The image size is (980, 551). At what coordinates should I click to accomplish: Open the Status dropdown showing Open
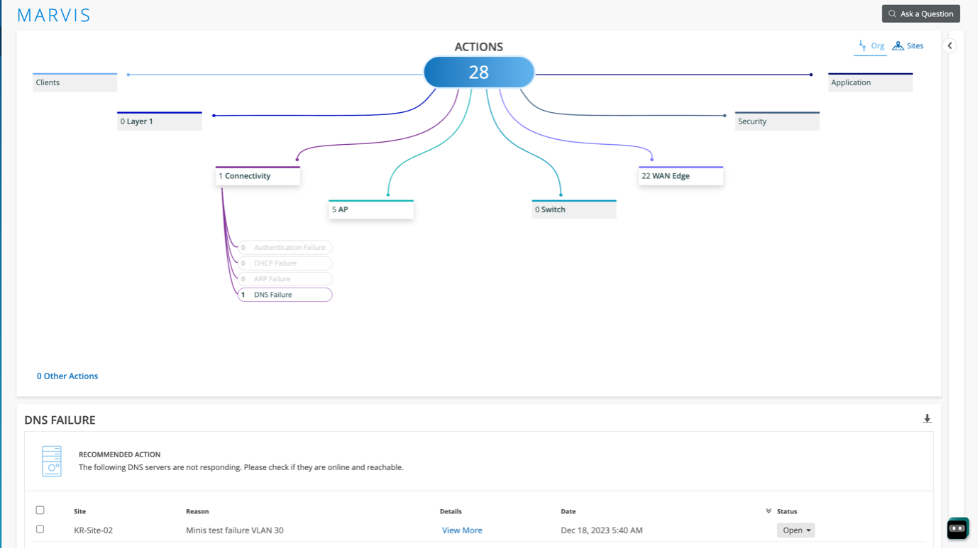(795, 530)
